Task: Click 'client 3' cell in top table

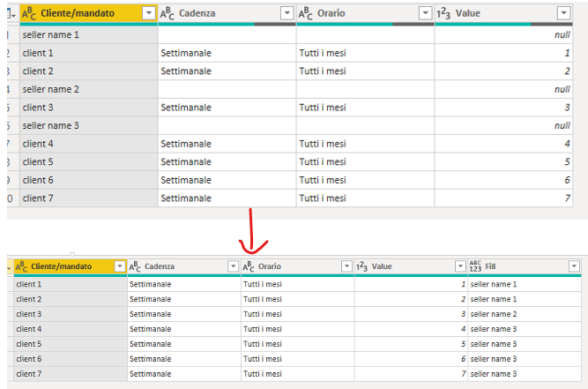Action: (89, 108)
